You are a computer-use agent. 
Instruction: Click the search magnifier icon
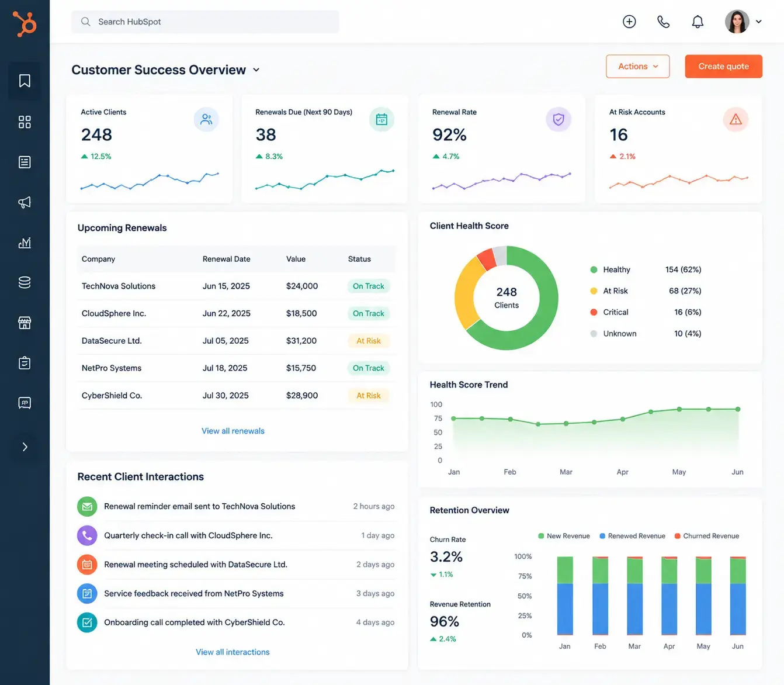pyautogui.click(x=86, y=22)
